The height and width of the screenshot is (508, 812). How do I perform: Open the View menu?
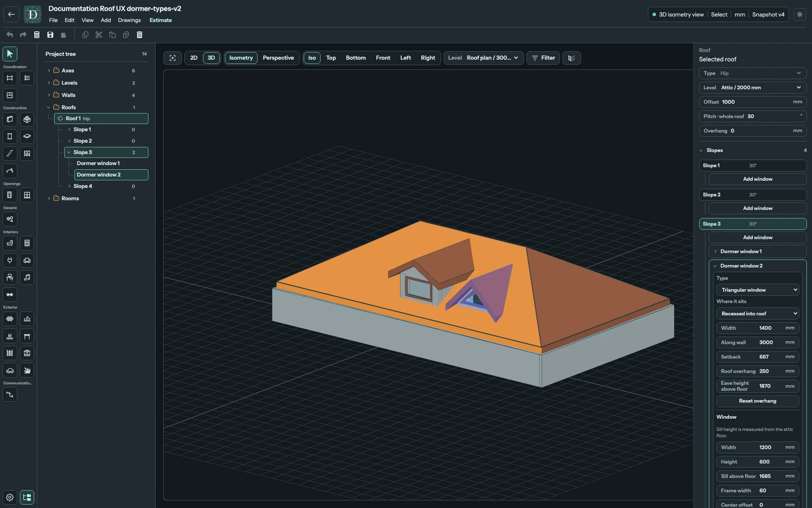88,20
